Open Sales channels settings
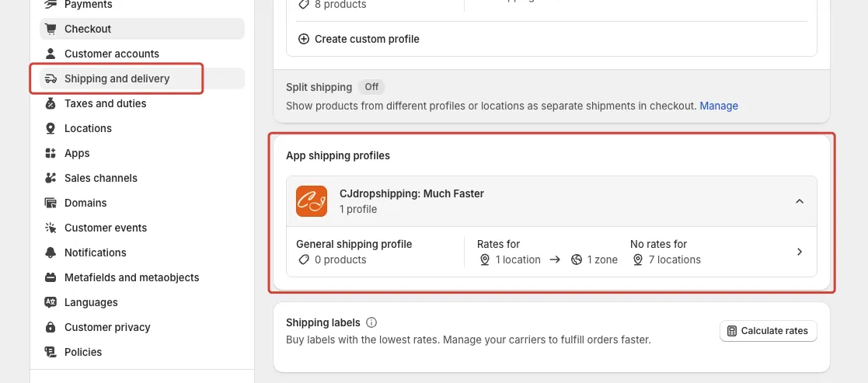Image resolution: width=868 pixels, height=383 pixels. 100,178
